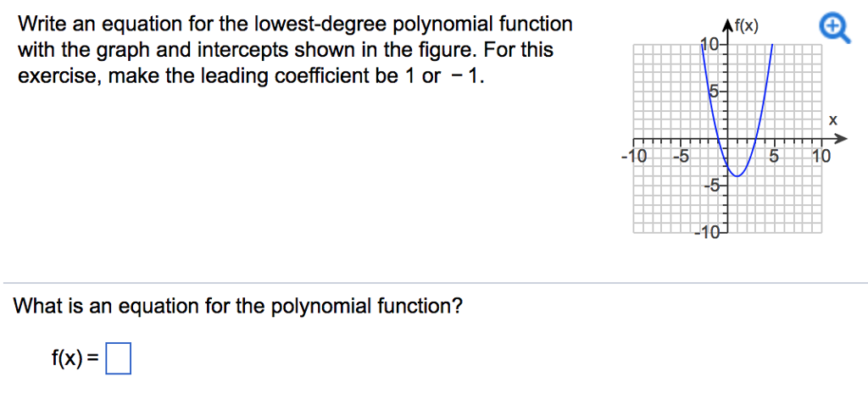
Task: Click the arrow tip of the vertical axis
Action: [x=727, y=22]
